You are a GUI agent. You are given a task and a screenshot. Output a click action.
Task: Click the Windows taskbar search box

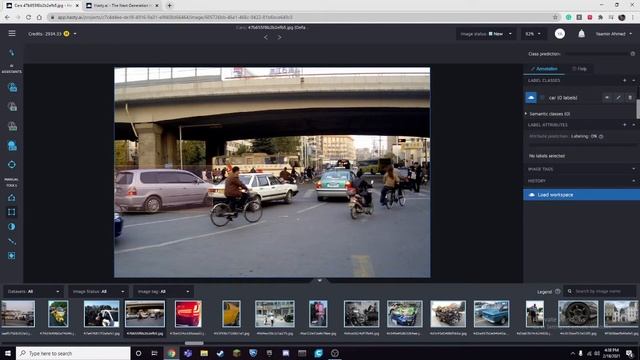coord(73,353)
